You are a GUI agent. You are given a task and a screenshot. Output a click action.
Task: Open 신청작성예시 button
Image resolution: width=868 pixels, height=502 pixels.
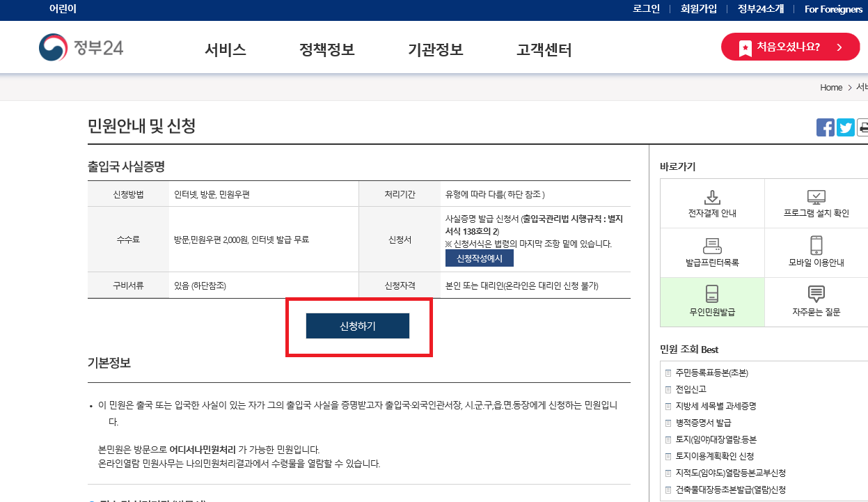tap(480, 258)
